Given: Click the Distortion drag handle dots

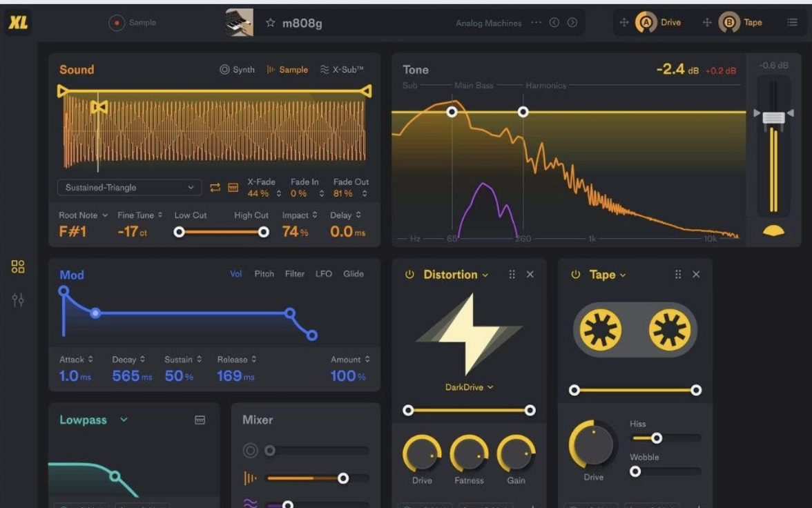Looking at the screenshot, I should click(512, 275).
